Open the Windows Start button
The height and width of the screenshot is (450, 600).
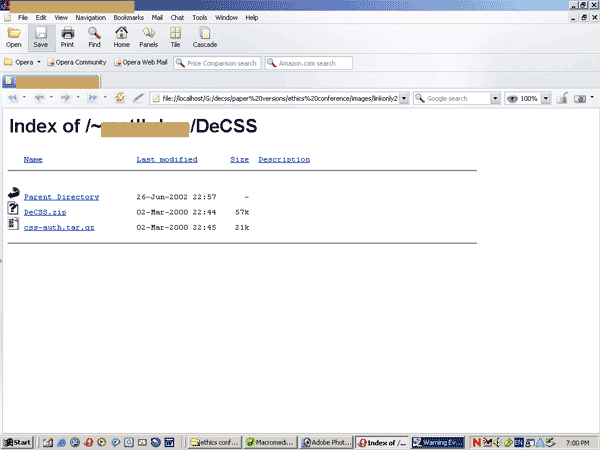pos(17,442)
